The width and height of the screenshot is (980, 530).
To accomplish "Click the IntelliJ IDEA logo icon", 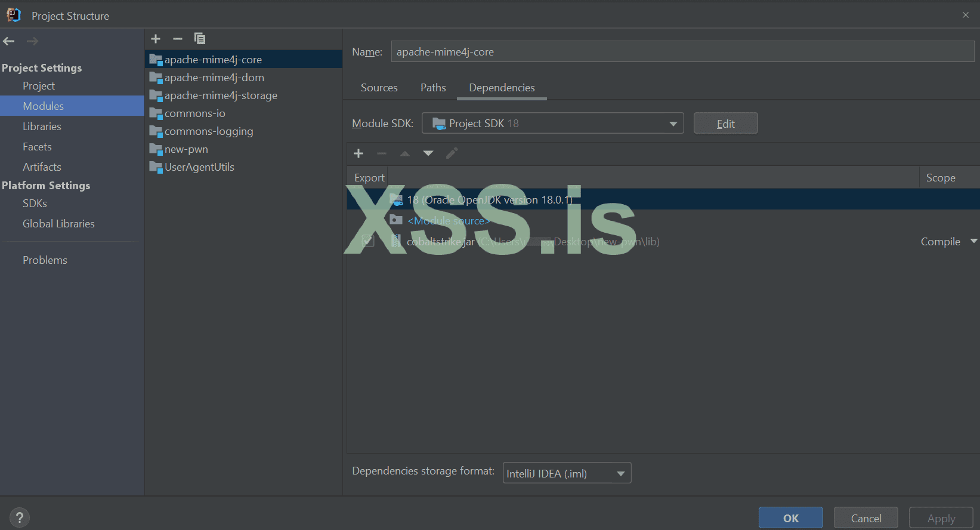I will (14, 15).
